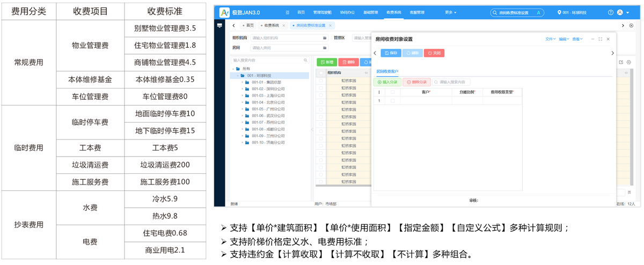Click the 请输入搜索内容 search field in the dialog
The image size is (644, 265).
451,82
